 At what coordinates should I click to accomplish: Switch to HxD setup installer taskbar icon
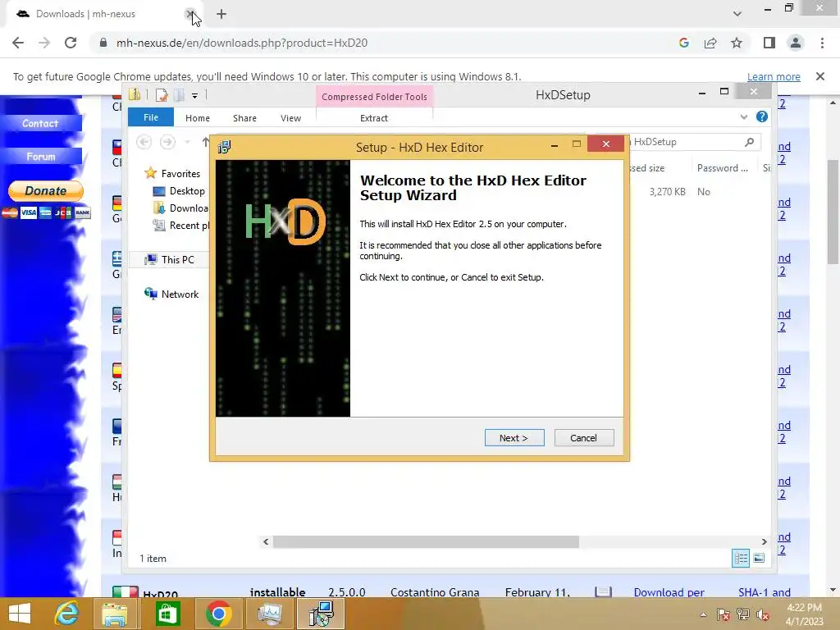click(321, 614)
